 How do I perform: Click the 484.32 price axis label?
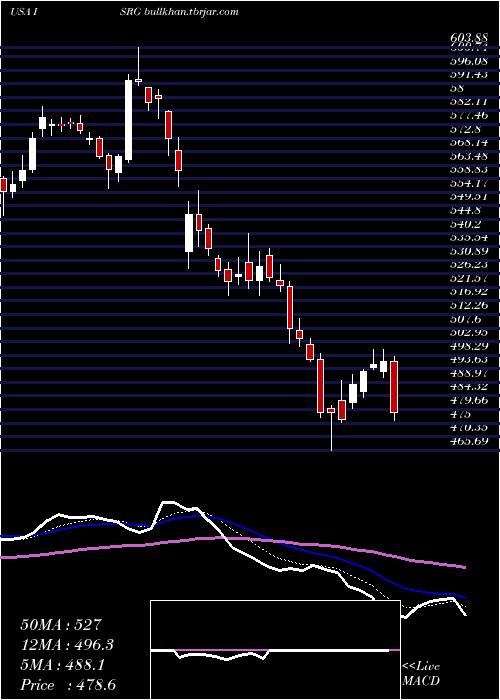point(468,387)
